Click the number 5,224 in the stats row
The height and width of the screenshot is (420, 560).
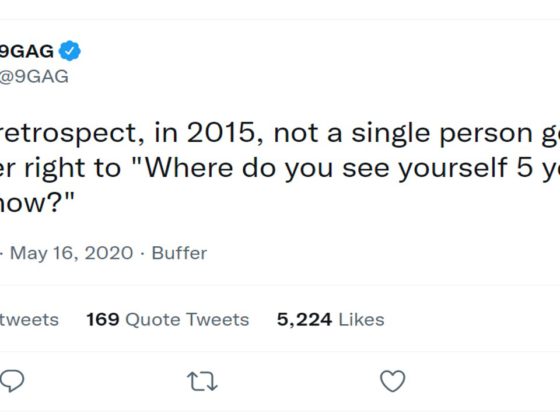(305, 320)
